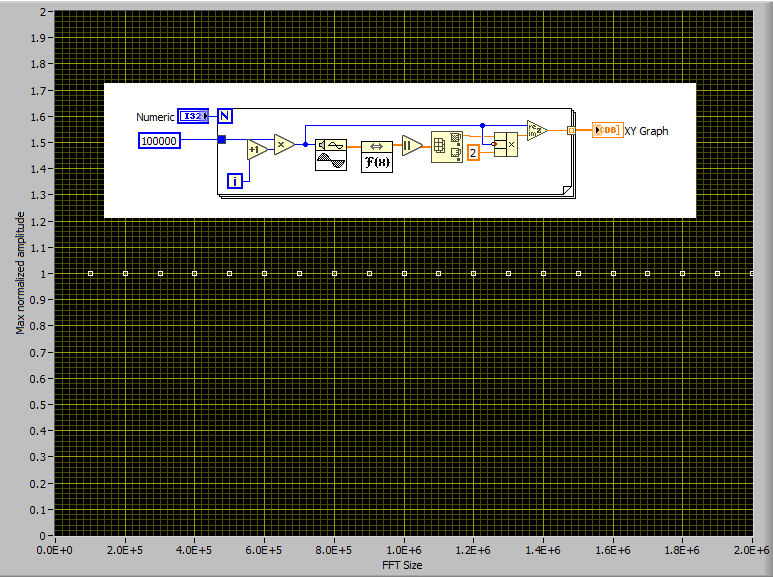773x577 pixels.
Task: Click the Re/Im To Complex node
Action: pos(537,131)
